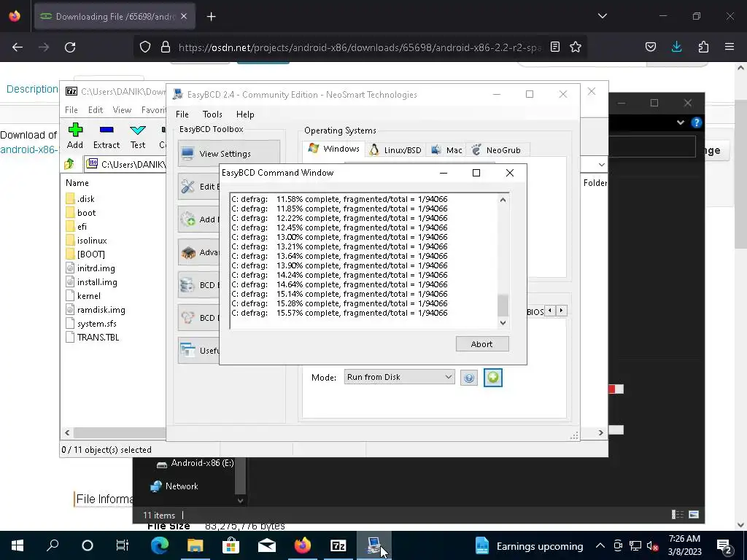Click the Abort button in Command Window

(x=482, y=344)
